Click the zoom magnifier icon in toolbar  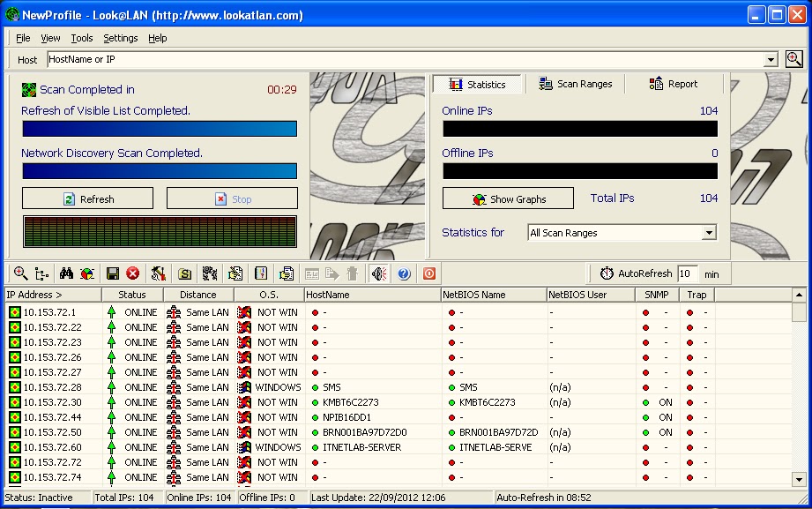click(x=20, y=274)
